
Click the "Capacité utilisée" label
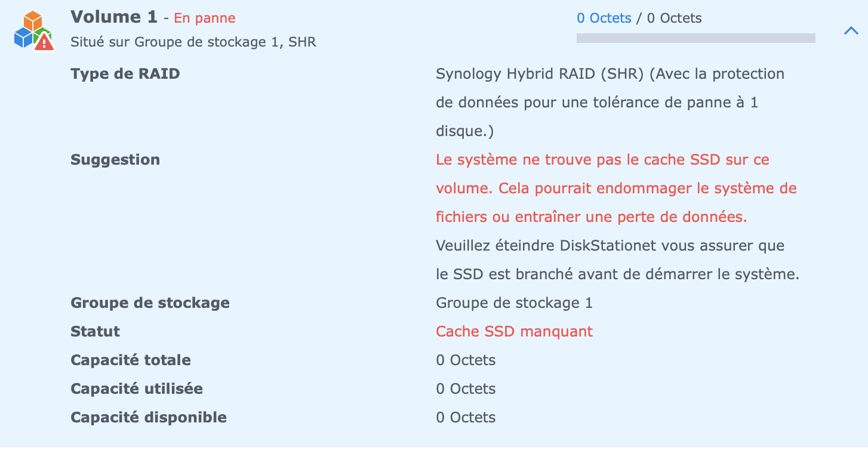pyautogui.click(x=137, y=389)
